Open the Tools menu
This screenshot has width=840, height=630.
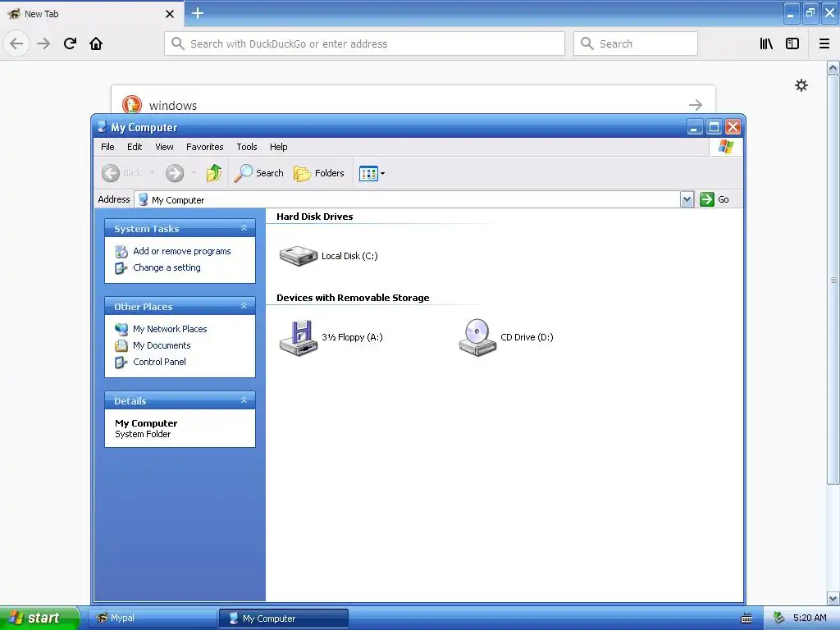coord(247,147)
